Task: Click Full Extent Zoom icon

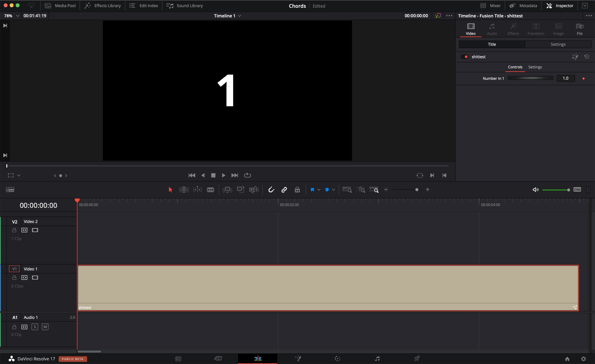Action: [347, 190]
